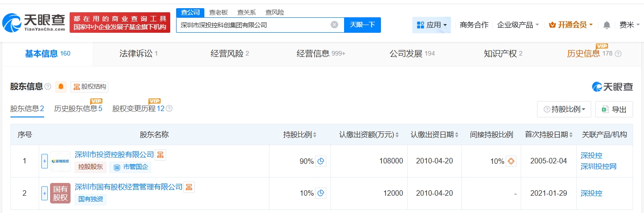Image resolution: width=644 pixels, height=213 pixels.
Task: Click the 天眼一下 search button
Action: pyautogui.click(x=362, y=25)
